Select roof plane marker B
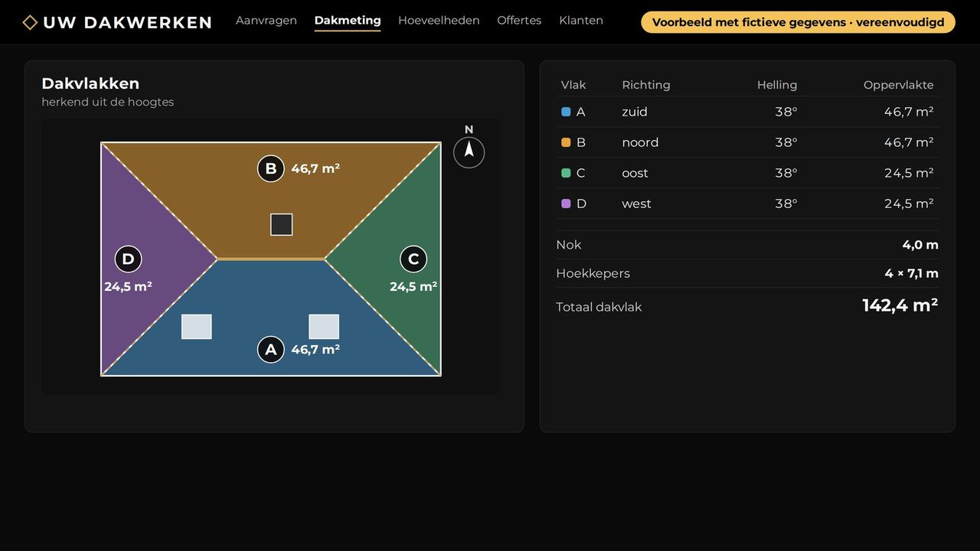 click(x=271, y=168)
